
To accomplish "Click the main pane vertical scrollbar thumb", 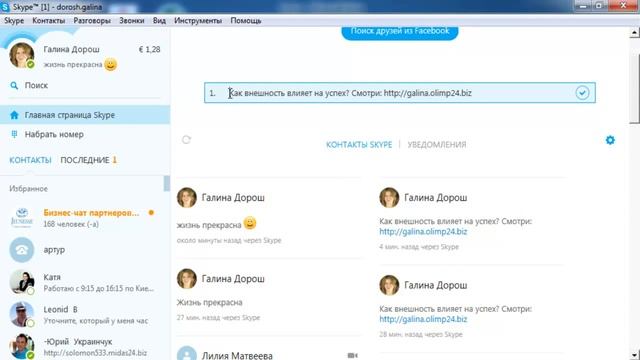I will tap(634, 88).
